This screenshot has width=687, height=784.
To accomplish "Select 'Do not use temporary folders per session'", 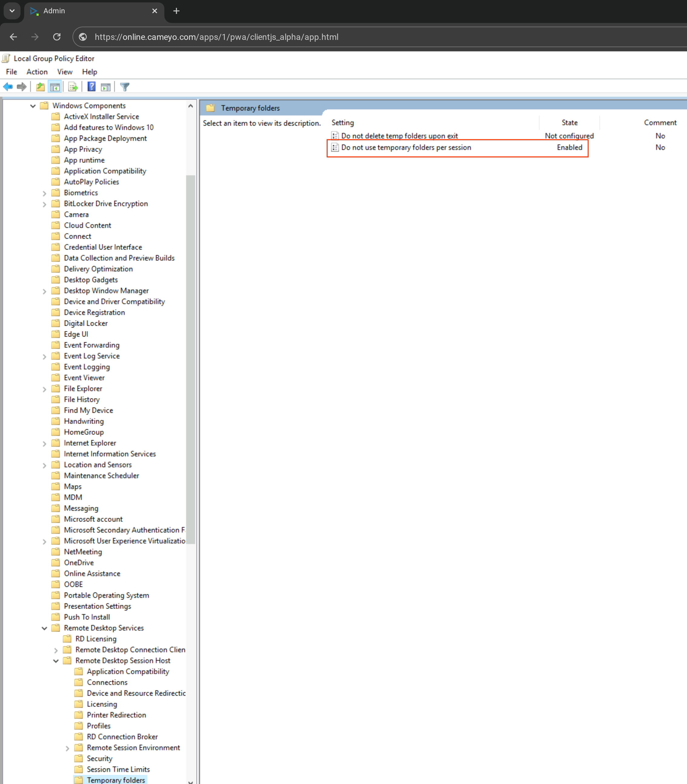I will click(x=406, y=148).
